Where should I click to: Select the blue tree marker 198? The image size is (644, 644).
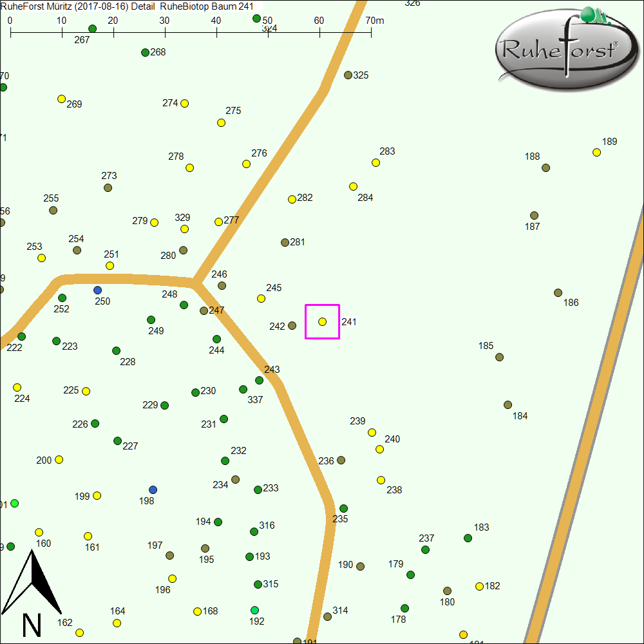click(153, 489)
